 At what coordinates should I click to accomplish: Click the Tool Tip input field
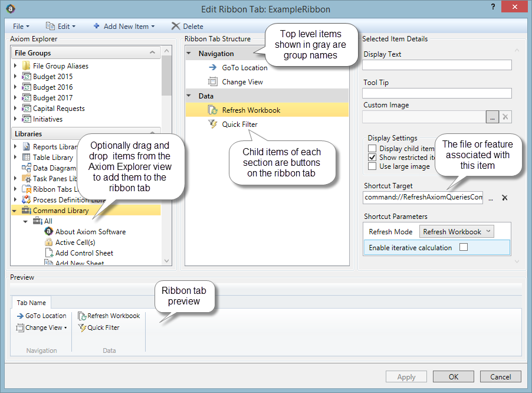coord(436,93)
